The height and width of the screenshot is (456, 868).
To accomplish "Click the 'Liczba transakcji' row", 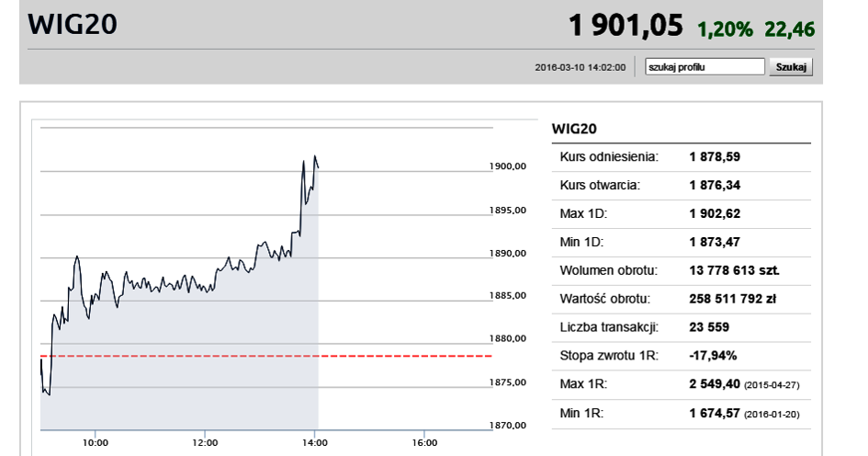I will (x=681, y=328).
